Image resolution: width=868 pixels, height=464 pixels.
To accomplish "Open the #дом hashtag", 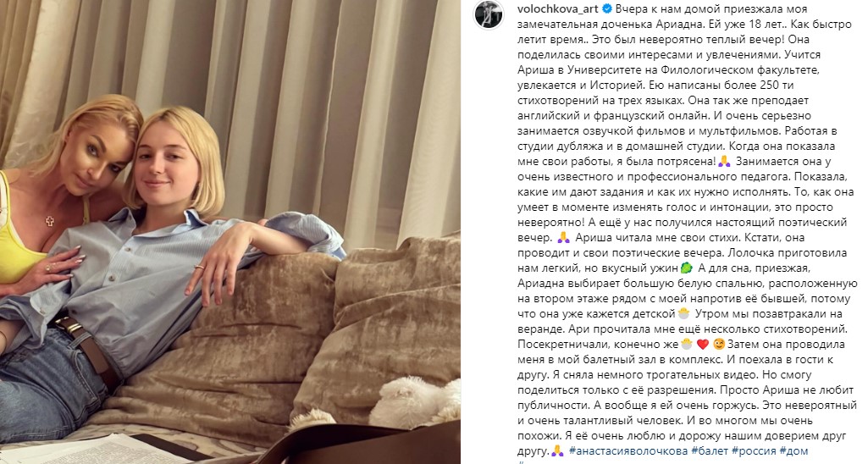I will point(793,450).
